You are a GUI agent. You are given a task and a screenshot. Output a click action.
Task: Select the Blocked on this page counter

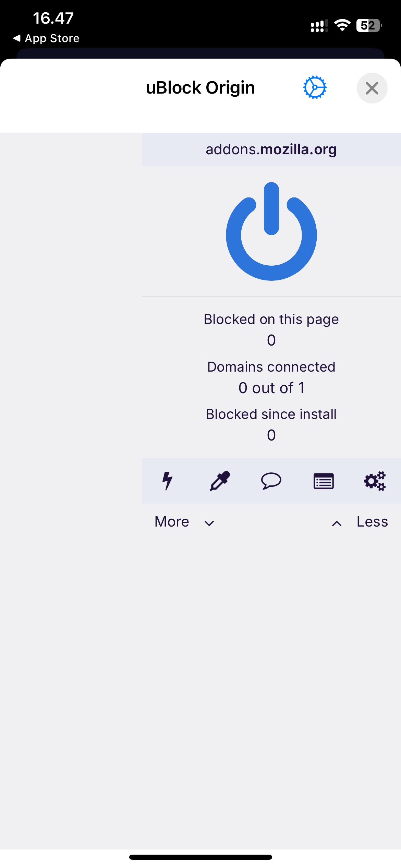coord(271,329)
